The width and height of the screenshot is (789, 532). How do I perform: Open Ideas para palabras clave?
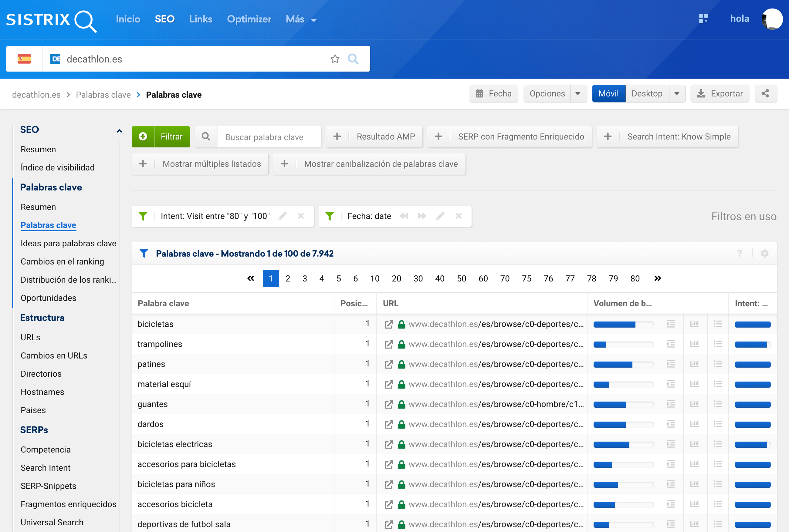[68, 244]
